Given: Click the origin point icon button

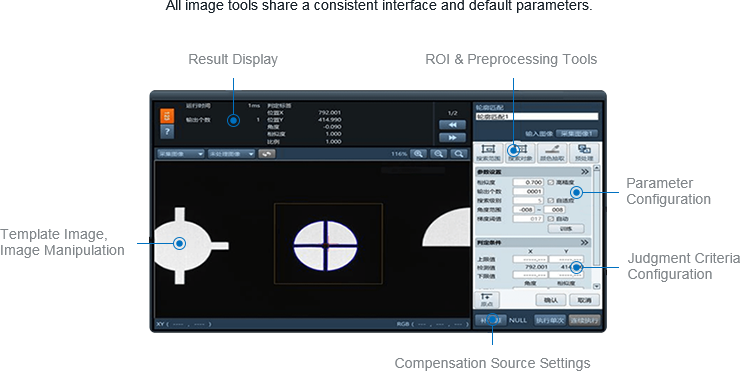Looking at the screenshot, I should click(x=486, y=299).
